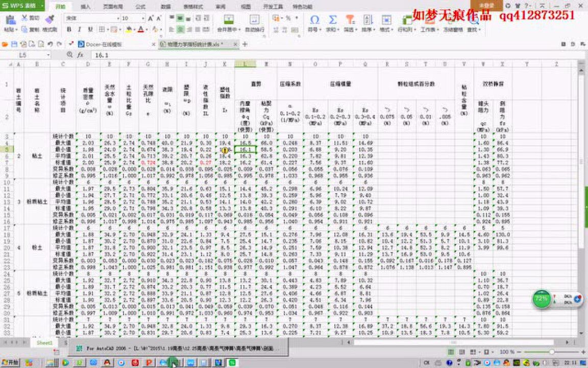Switch to the 公式 Formulas tab

click(140, 6)
